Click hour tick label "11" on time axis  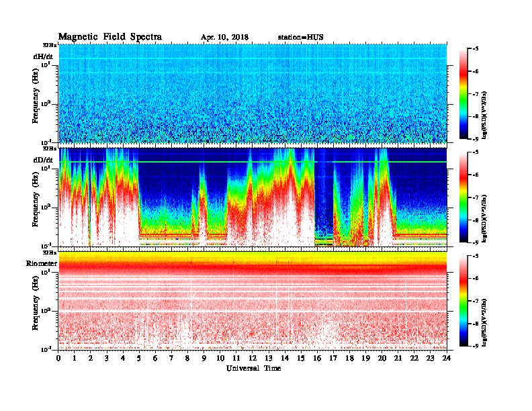(x=236, y=358)
